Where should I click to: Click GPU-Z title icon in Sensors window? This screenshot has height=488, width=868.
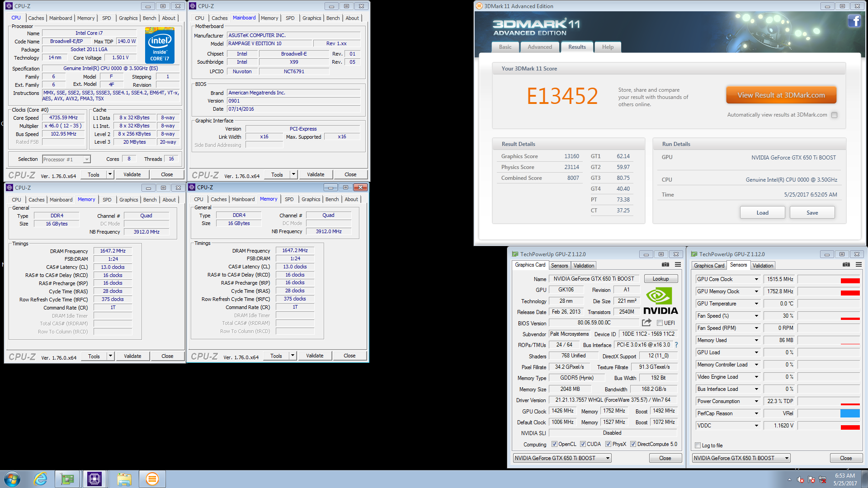(x=694, y=254)
